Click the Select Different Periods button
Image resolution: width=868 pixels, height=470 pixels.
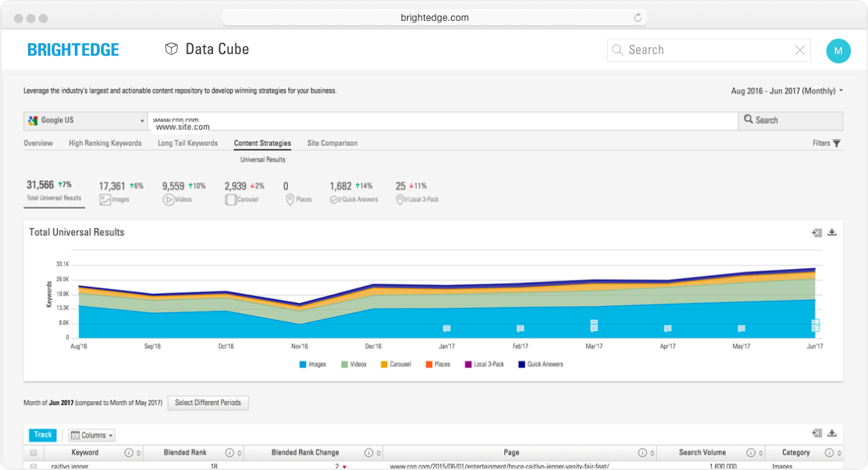[208, 403]
